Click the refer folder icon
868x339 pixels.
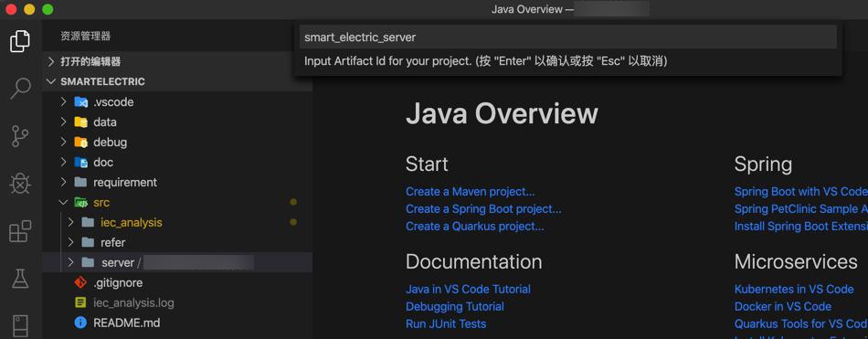(x=88, y=243)
